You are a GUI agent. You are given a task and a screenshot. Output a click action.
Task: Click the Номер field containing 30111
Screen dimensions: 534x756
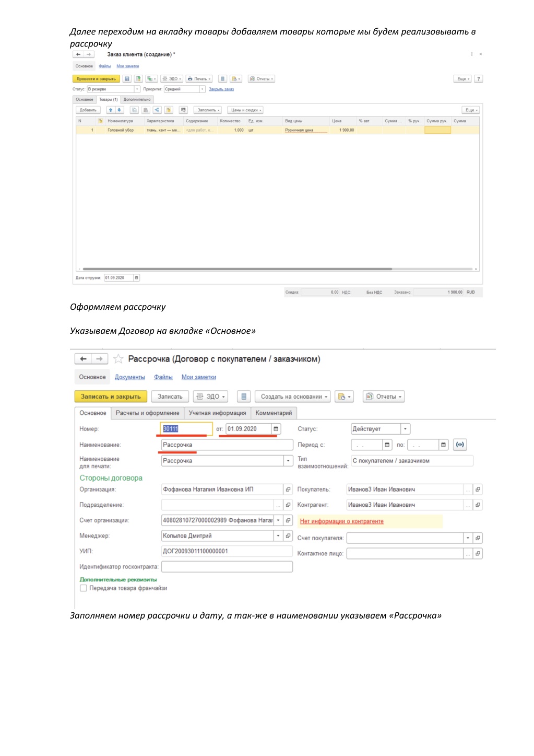186,429
